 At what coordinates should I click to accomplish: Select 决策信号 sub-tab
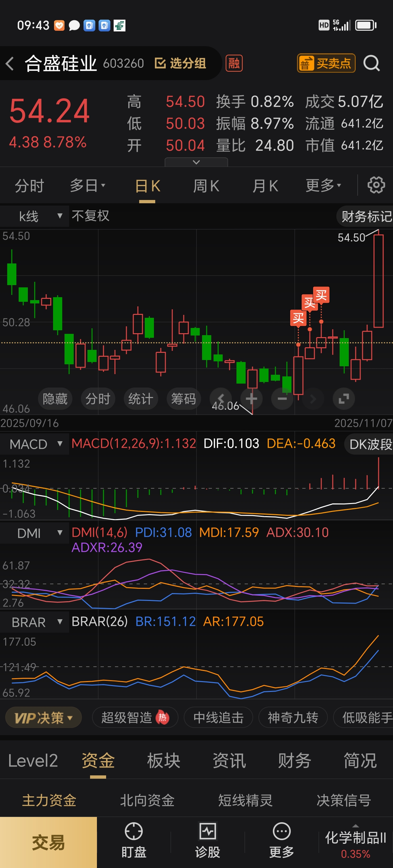(344, 801)
